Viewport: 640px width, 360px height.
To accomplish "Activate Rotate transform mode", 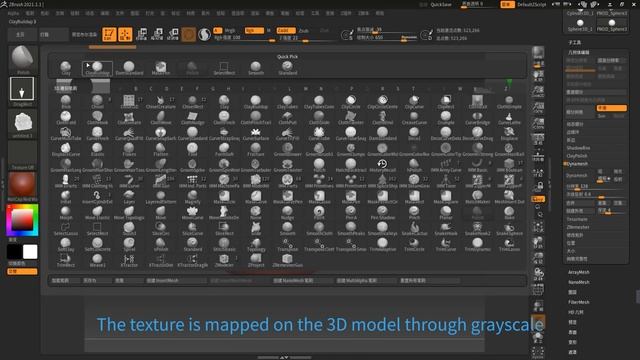I will point(173,34).
